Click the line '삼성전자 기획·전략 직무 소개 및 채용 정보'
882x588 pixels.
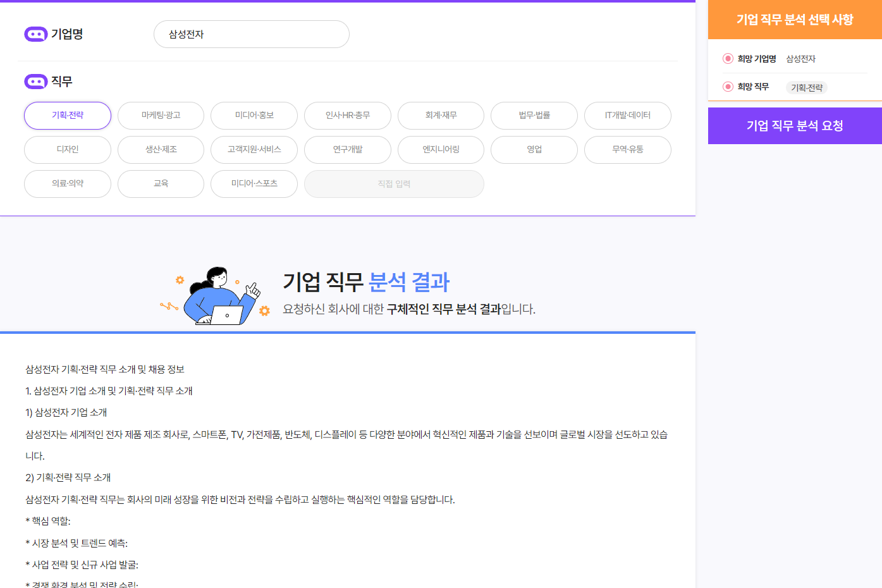[105, 369]
